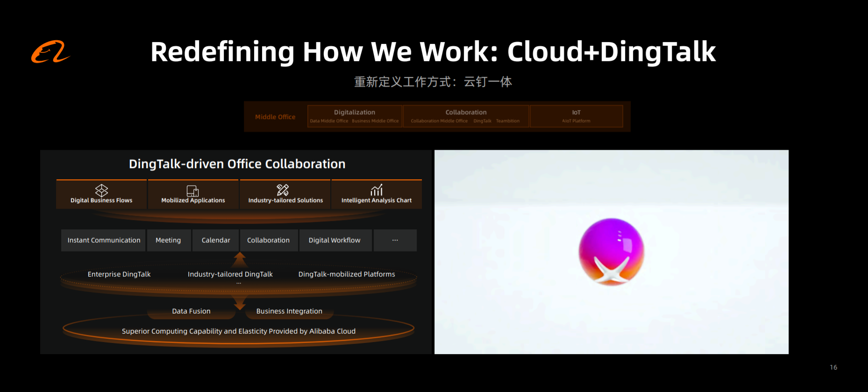Select the Collaboration feature box
The height and width of the screenshot is (392, 868).
point(269,240)
